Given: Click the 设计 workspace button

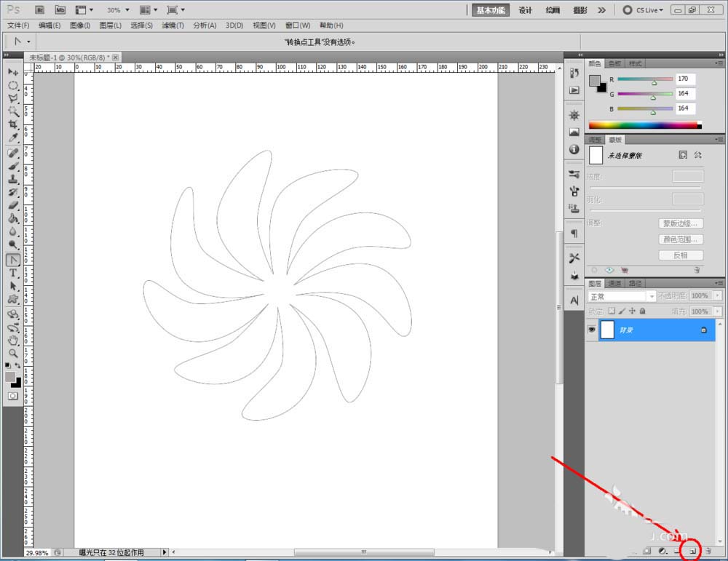Looking at the screenshot, I should tap(526, 10).
